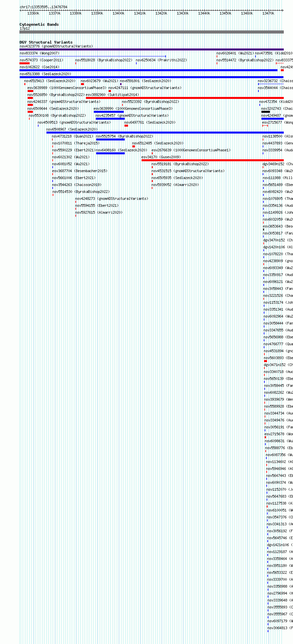
Task: Open variant nsv5525754 (ByrskaBishop2022)
Action: coord(125,136)
